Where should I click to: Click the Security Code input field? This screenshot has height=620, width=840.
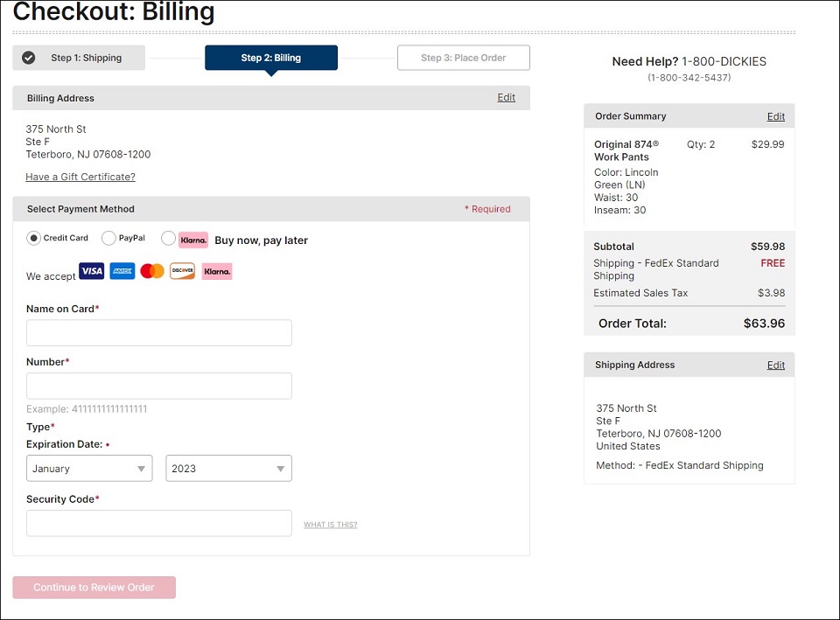tap(159, 523)
